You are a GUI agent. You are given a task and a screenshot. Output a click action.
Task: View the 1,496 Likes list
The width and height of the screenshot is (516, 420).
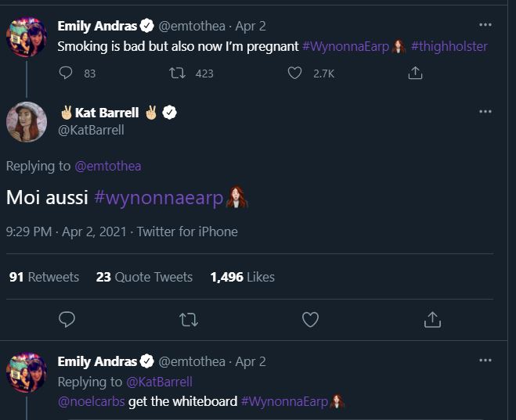242,277
